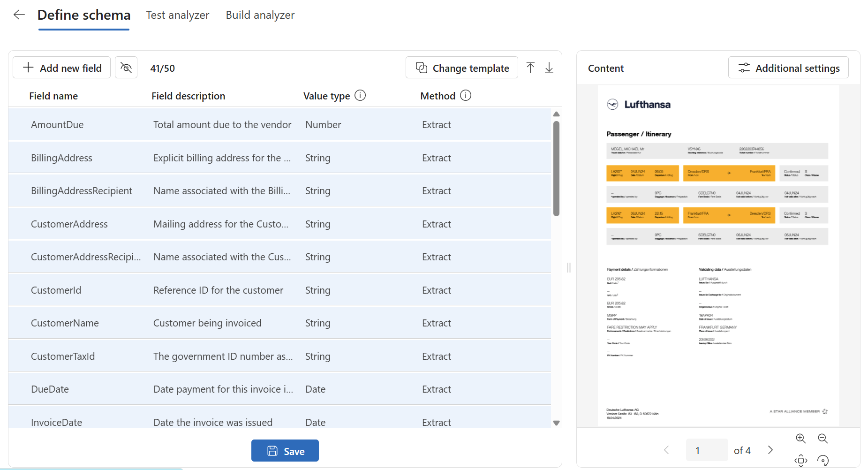Click the page number input box
The width and height of the screenshot is (868, 470).
(x=707, y=450)
